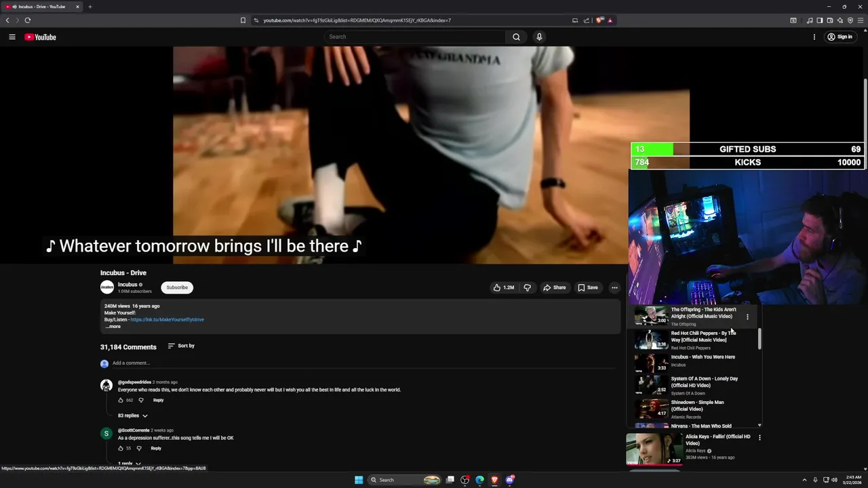Open more actions ellipsis under video
868x488 pixels.
614,287
